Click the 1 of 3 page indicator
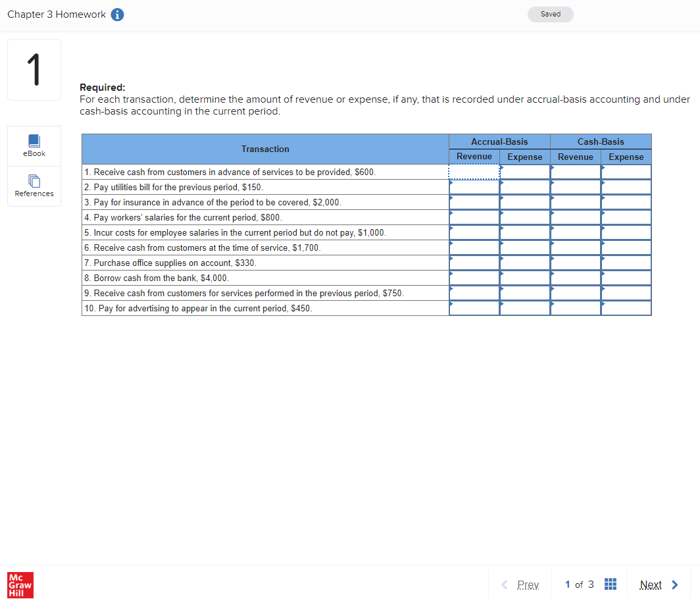 click(x=578, y=584)
